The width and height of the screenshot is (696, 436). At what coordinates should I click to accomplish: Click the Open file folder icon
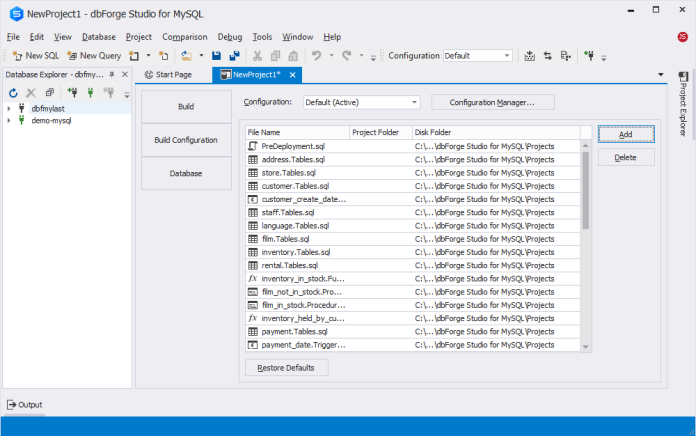point(187,56)
